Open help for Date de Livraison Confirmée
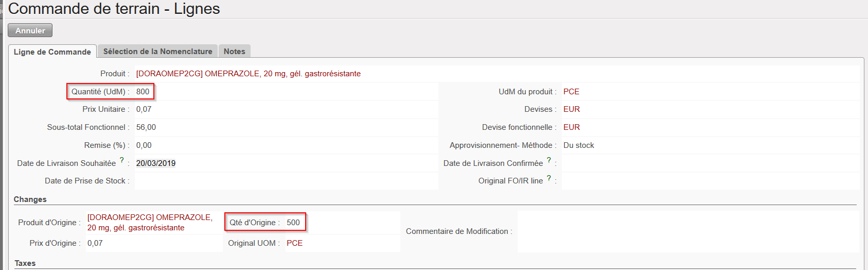 pos(549,160)
